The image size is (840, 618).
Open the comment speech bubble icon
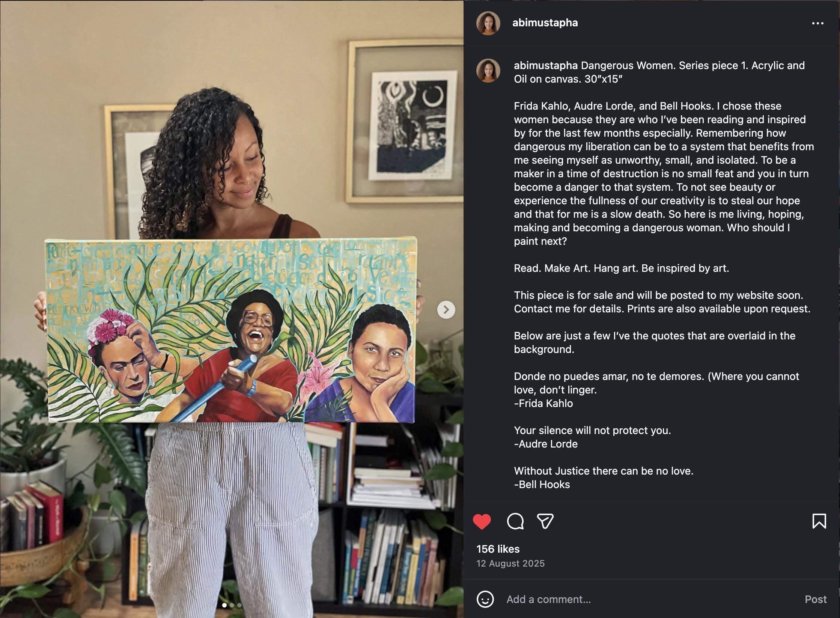(x=515, y=521)
